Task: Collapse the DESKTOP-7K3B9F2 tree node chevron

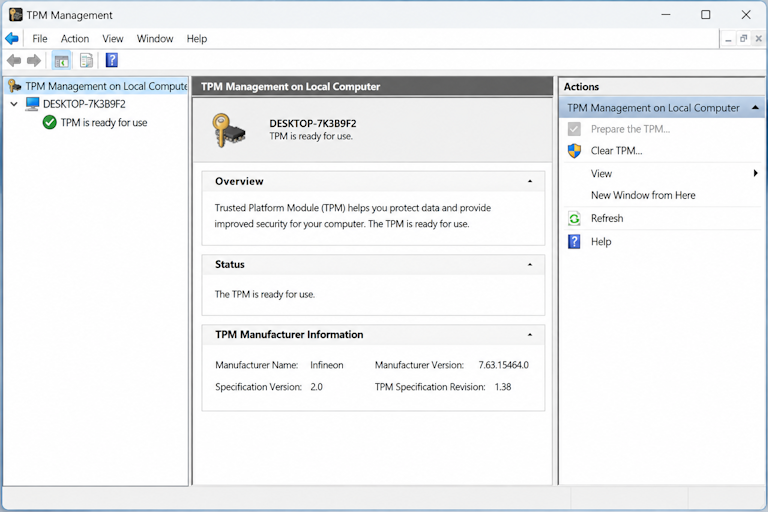Action: pyautogui.click(x=14, y=104)
